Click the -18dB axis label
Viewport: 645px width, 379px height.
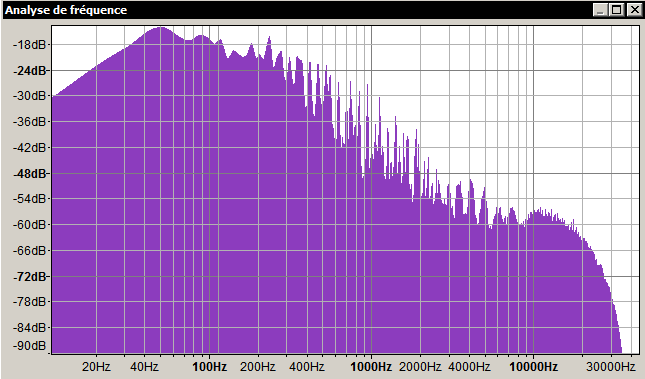pos(30,44)
